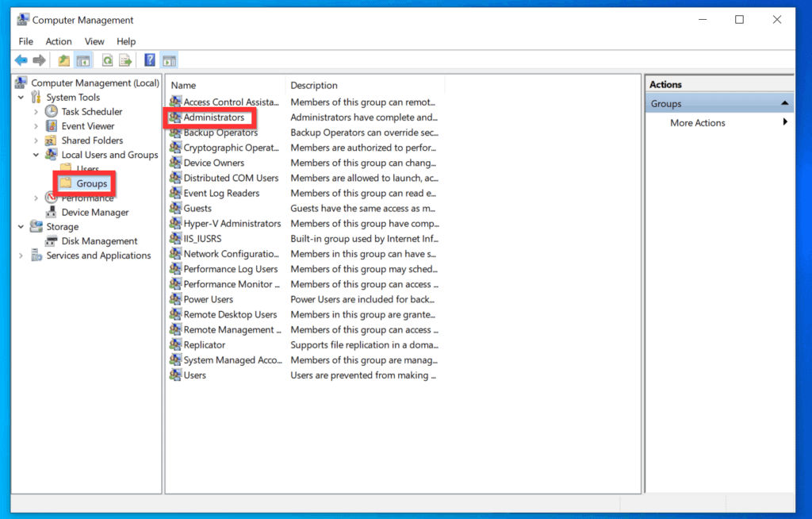The image size is (812, 519).
Task: Click the Local Users and Groups icon
Action: 52,155
